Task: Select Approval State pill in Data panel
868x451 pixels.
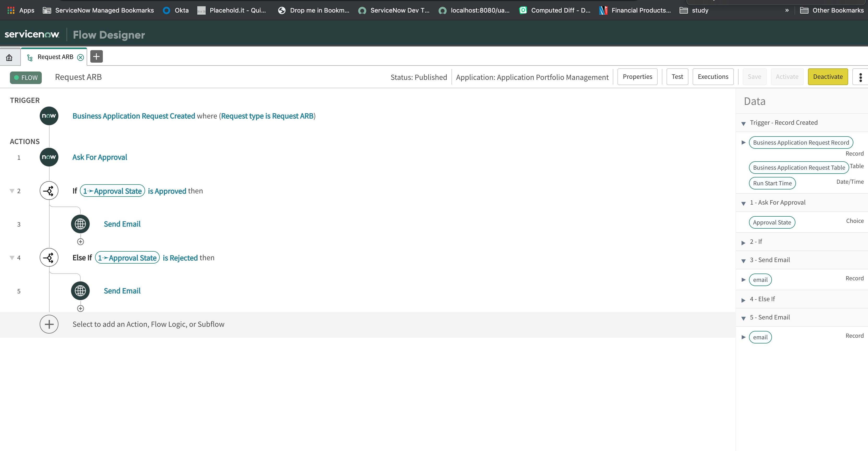Action: (772, 222)
